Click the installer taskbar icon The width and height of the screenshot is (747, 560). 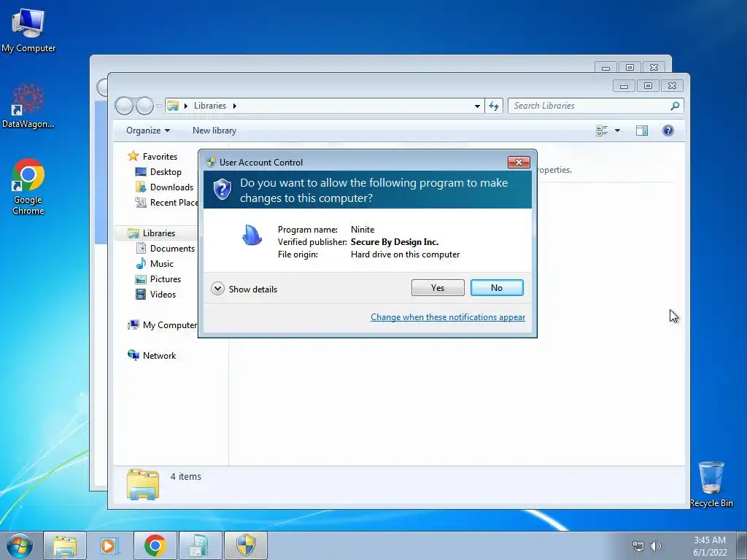(x=200, y=545)
